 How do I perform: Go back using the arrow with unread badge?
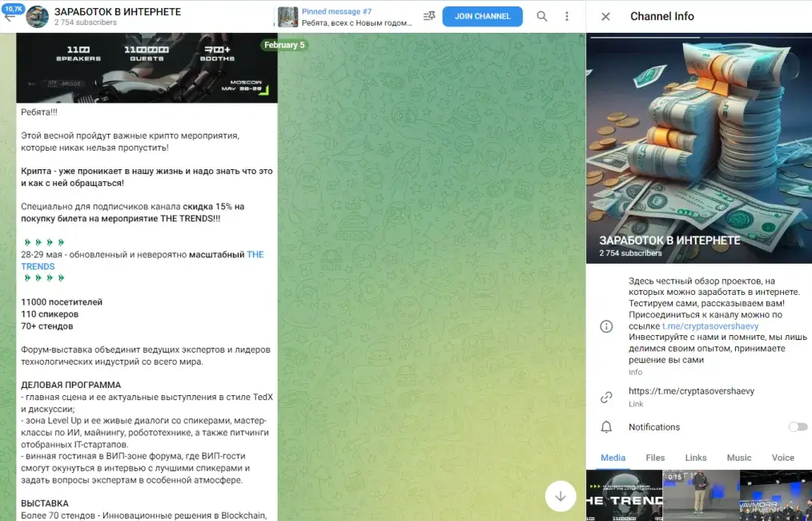point(10,15)
